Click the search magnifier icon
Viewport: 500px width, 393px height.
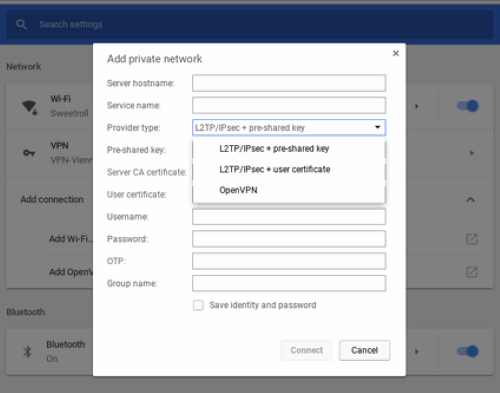(x=21, y=24)
